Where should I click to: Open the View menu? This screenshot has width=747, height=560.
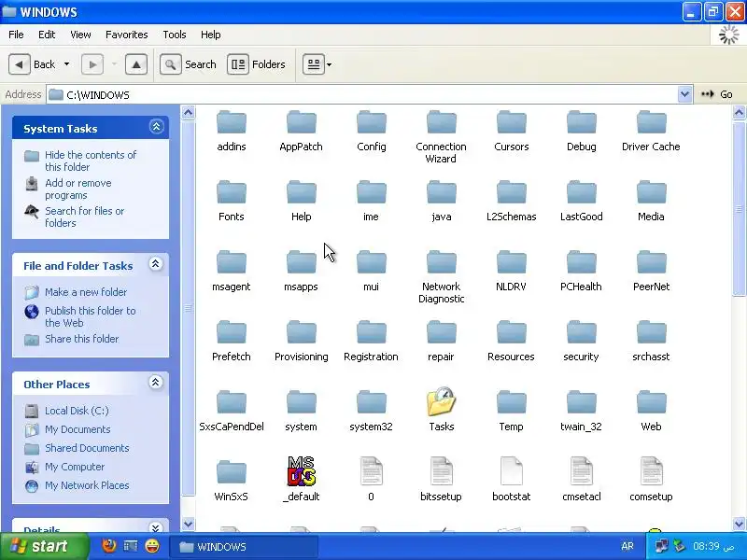coord(80,35)
